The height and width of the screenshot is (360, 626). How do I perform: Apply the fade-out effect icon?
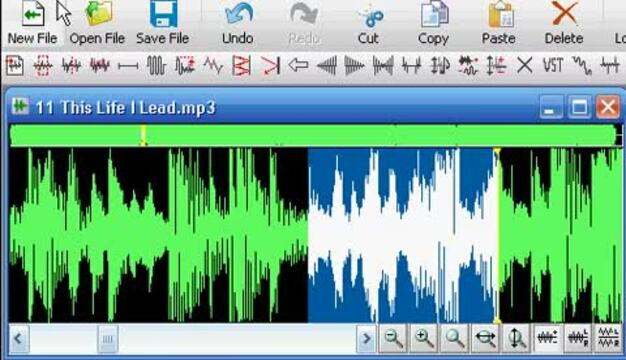[x=354, y=65]
